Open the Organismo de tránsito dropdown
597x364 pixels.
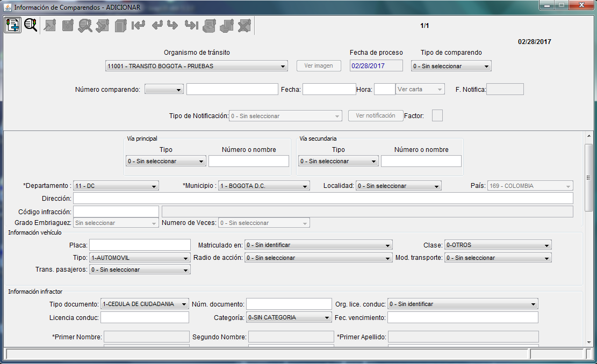point(197,67)
